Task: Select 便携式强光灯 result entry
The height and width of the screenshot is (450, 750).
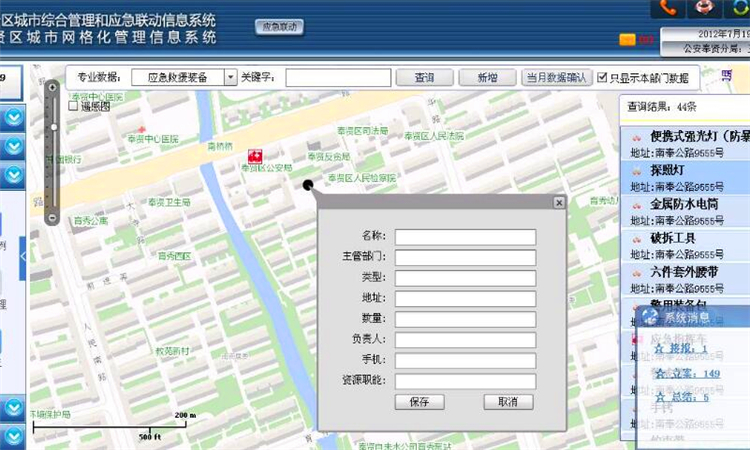Action: [x=685, y=143]
